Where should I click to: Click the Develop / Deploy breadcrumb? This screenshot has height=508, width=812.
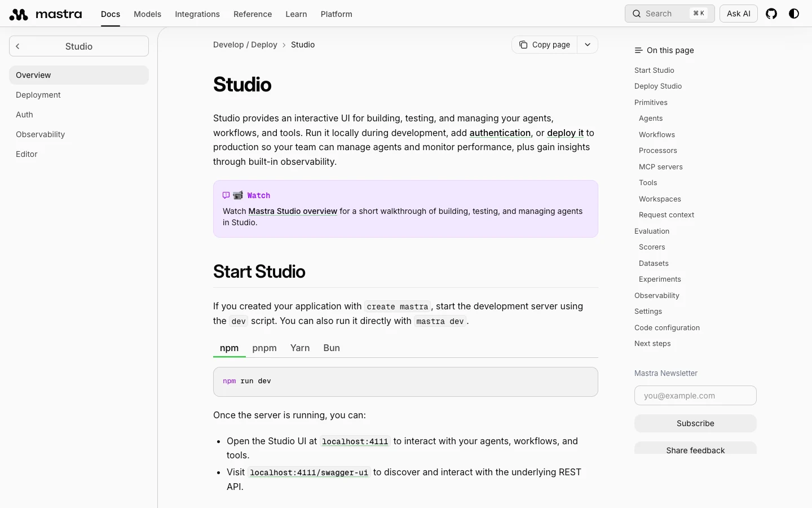pyautogui.click(x=245, y=45)
